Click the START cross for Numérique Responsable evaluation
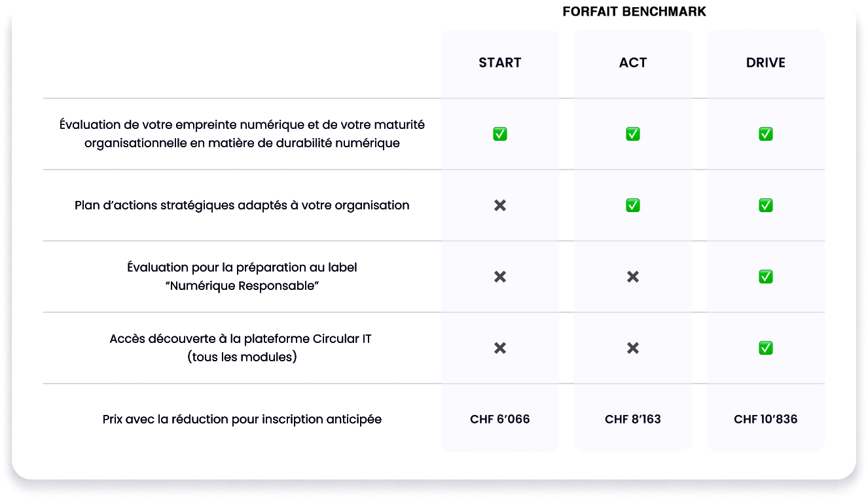The height and width of the screenshot is (502, 868). 500,277
